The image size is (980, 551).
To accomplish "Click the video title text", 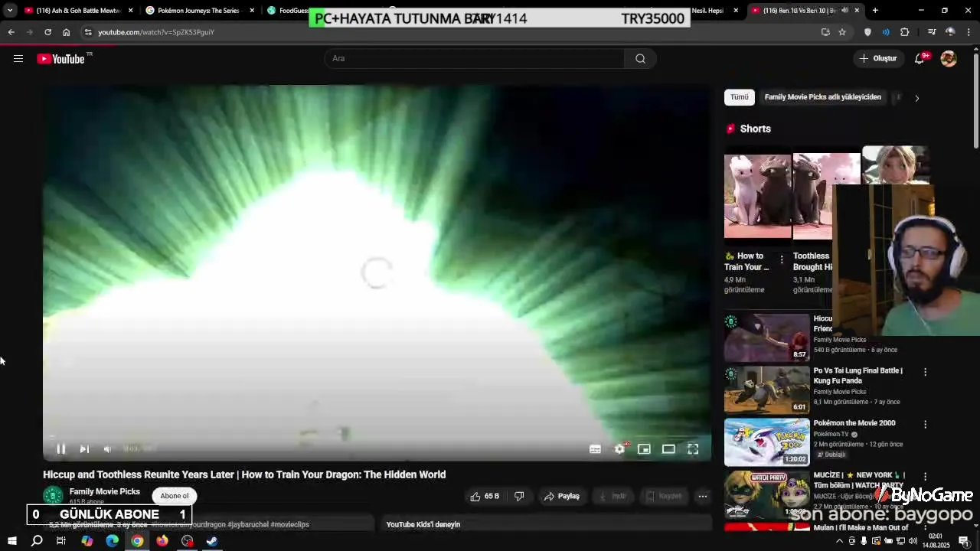I will (244, 474).
